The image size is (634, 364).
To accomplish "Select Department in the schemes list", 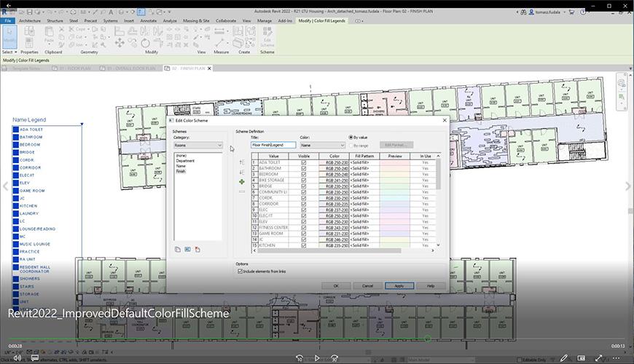I will tap(185, 161).
